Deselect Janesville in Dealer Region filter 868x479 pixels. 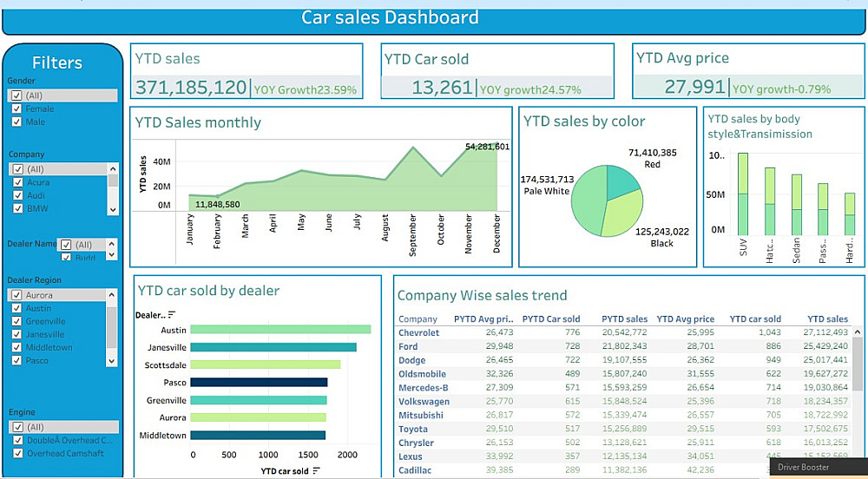(x=16, y=335)
